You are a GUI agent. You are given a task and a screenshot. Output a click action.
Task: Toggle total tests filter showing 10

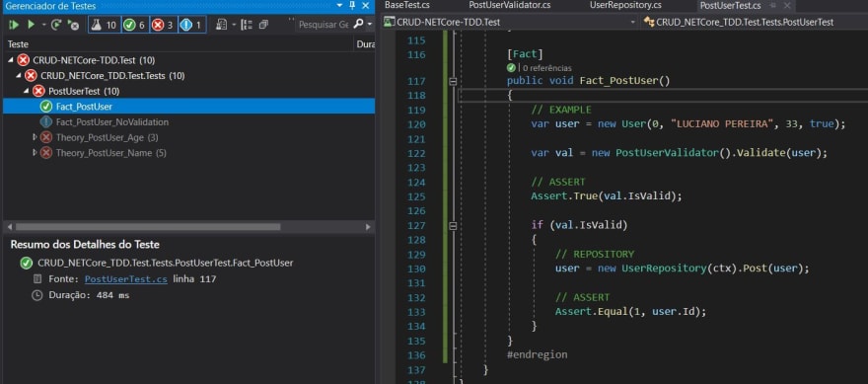(105, 25)
